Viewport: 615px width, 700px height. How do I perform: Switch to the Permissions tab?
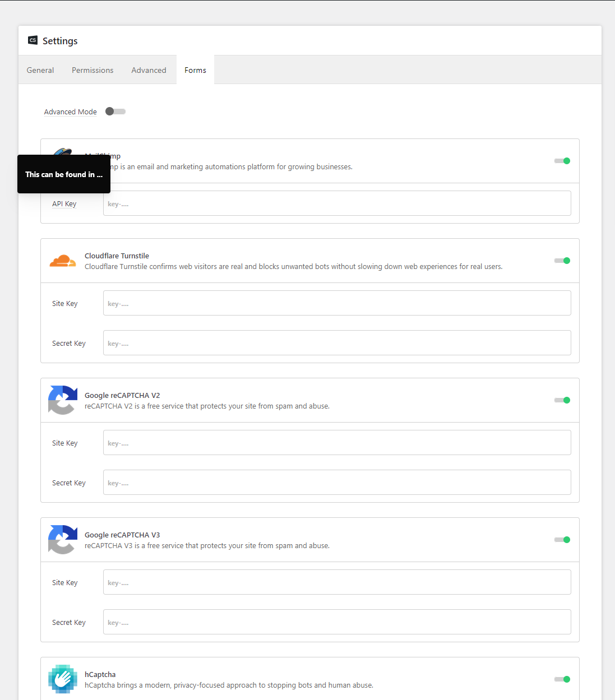(93, 70)
